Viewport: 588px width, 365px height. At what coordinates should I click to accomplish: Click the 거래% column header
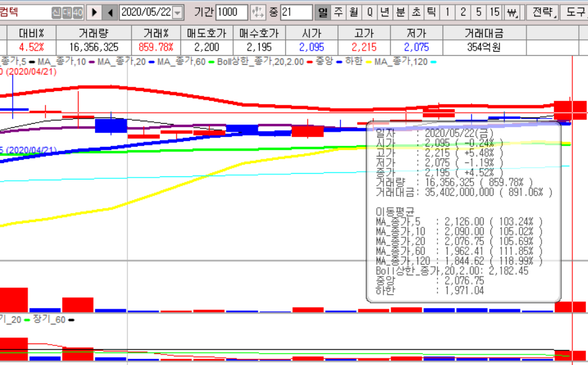156,33
